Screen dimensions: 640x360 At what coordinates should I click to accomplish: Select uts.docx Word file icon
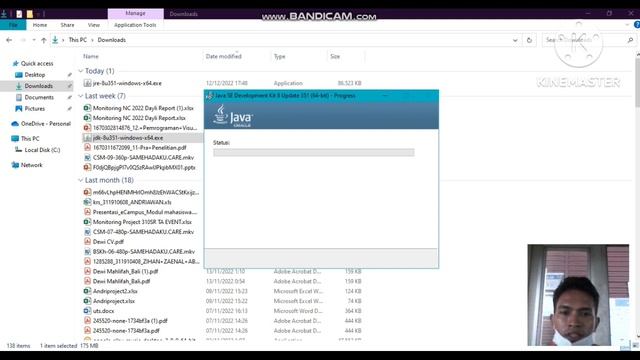87,311
